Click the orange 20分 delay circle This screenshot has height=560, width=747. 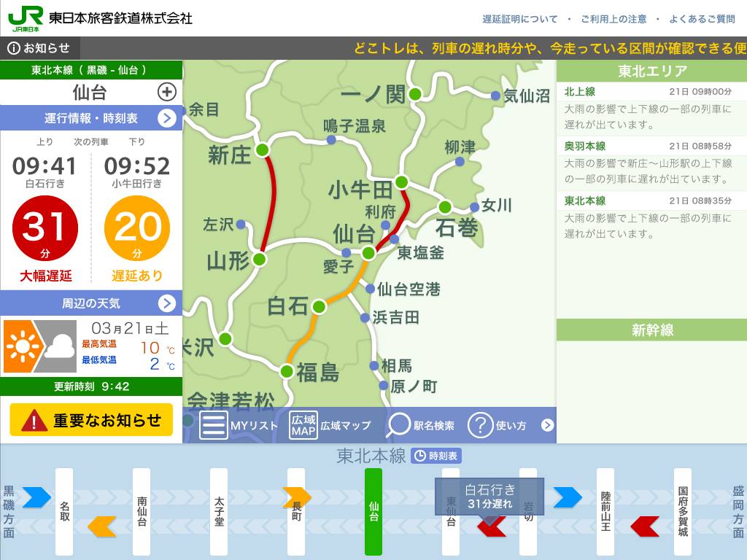137,228
